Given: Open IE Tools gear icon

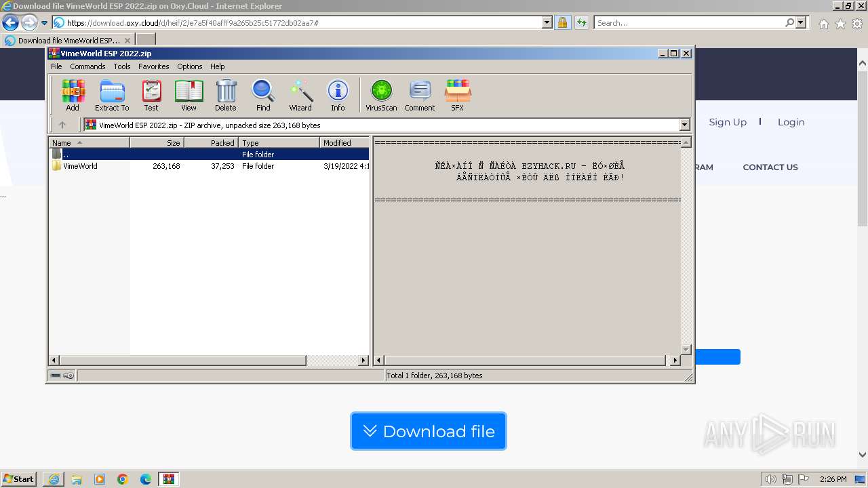Looking at the screenshot, I should (x=857, y=24).
